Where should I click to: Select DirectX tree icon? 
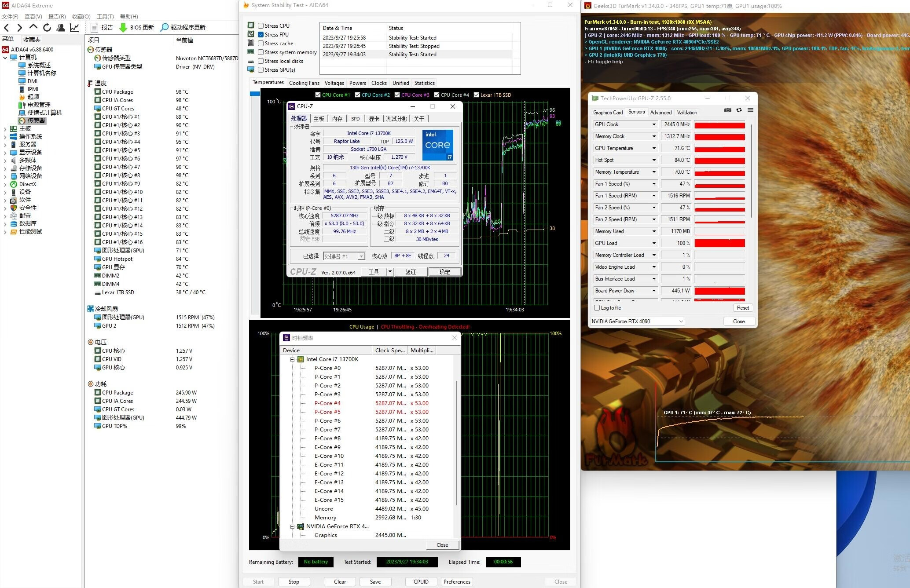(x=14, y=184)
